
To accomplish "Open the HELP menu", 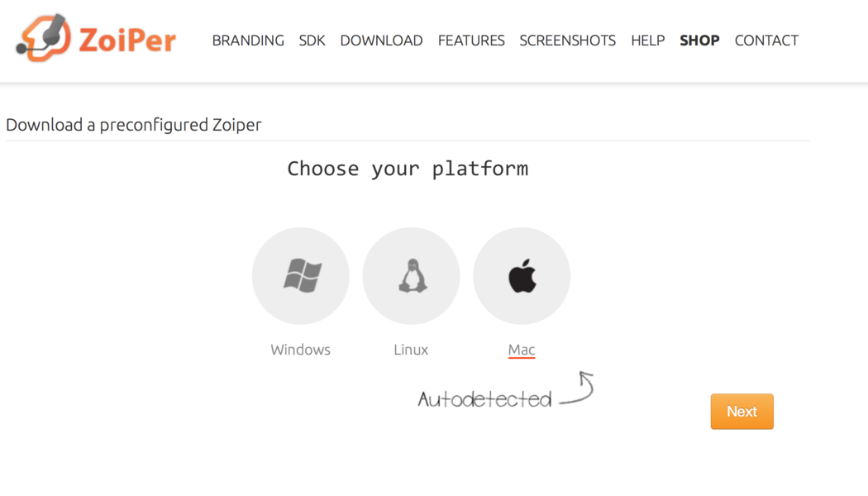I will [x=647, y=41].
